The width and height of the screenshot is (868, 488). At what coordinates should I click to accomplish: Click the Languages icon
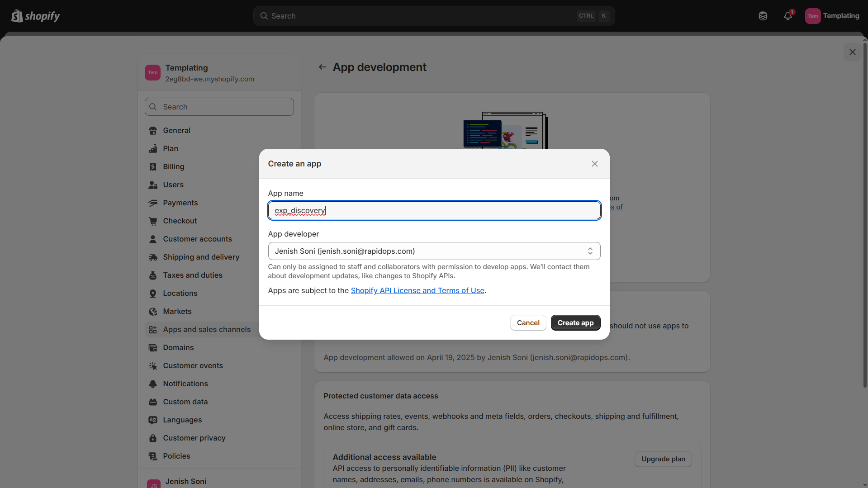point(153,420)
